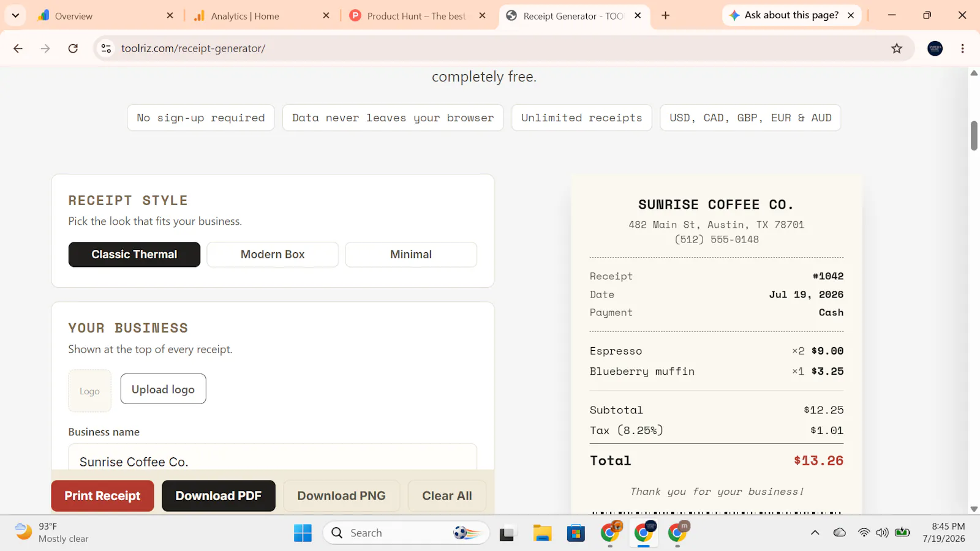Choose the Minimal receipt style
980x551 pixels.
pyautogui.click(x=411, y=255)
